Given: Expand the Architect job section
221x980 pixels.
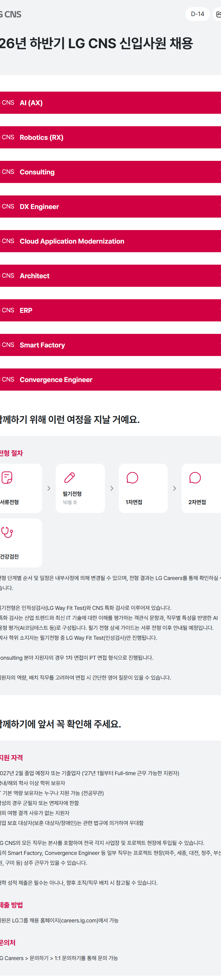Looking at the screenshot, I should click(x=110, y=276).
